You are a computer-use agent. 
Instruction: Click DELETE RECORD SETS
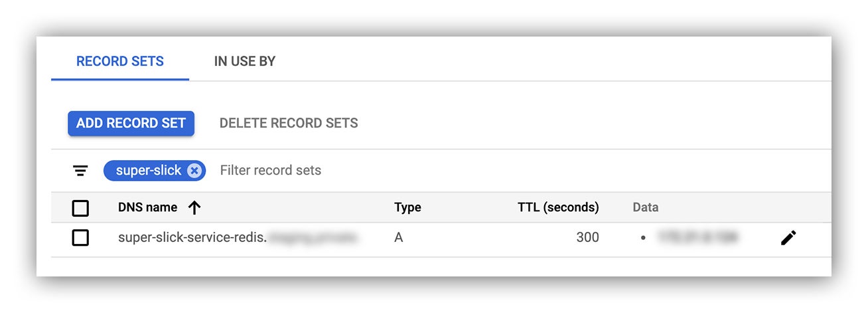click(289, 123)
